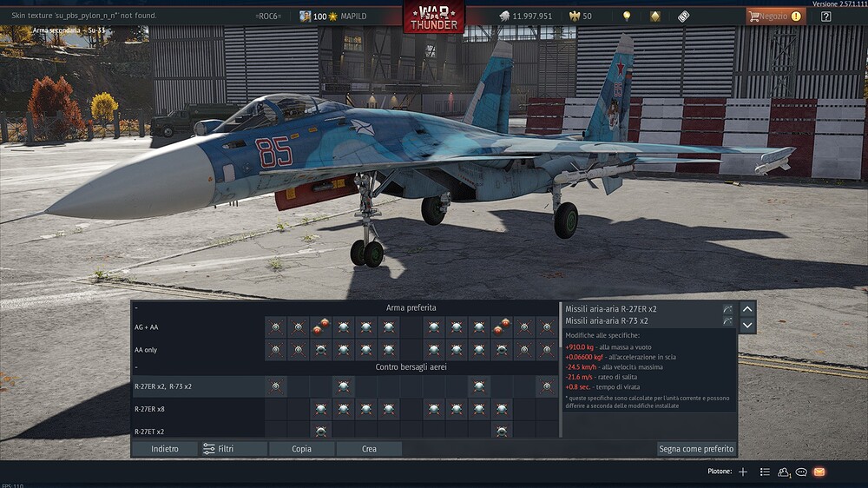Click the Copia button

302,449
